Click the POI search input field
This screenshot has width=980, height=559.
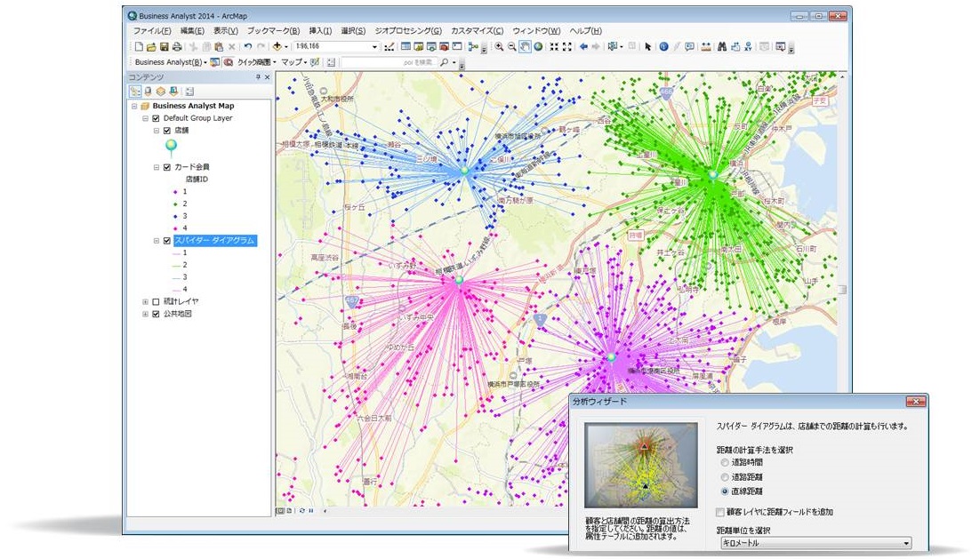point(389,62)
